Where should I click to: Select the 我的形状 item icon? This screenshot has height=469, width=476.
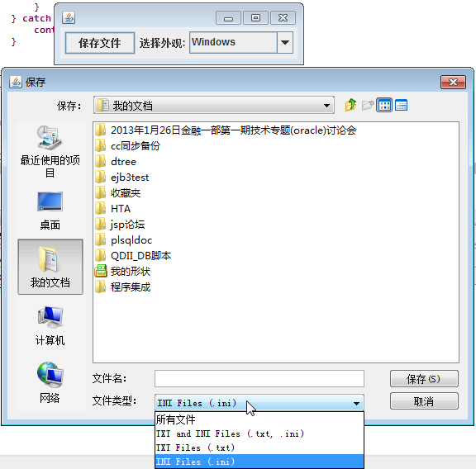pos(101,271)
